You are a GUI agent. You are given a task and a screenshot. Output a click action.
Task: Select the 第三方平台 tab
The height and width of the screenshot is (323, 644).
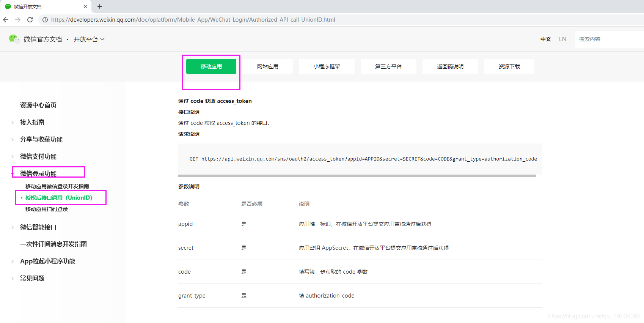388,66
